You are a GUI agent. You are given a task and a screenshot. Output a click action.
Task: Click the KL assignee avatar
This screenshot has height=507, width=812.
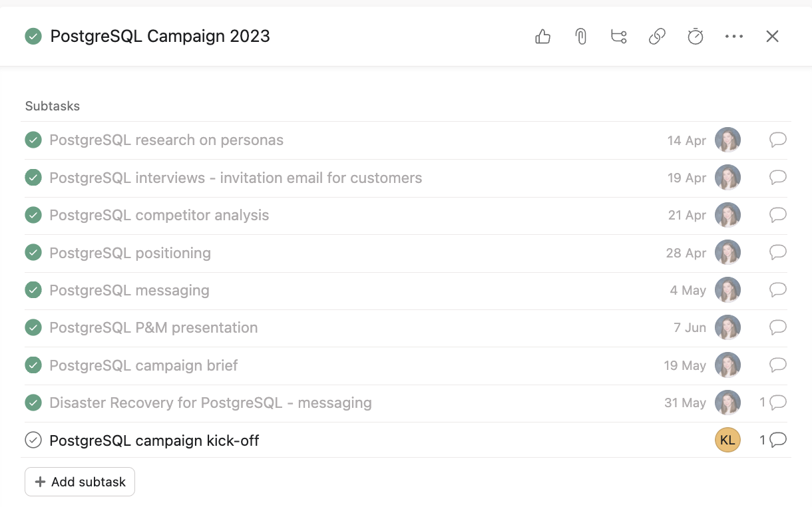(727, 440)
